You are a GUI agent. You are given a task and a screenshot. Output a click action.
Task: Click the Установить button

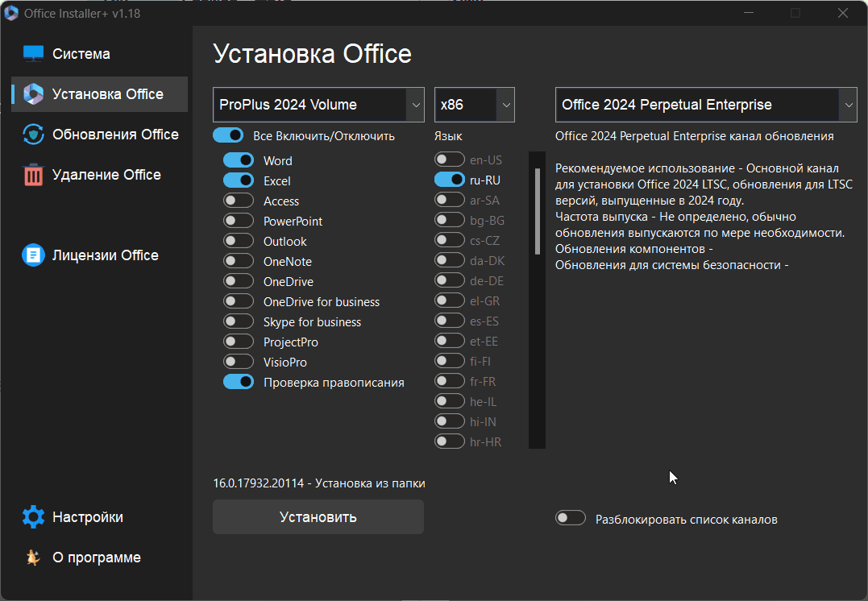point(318,517)
